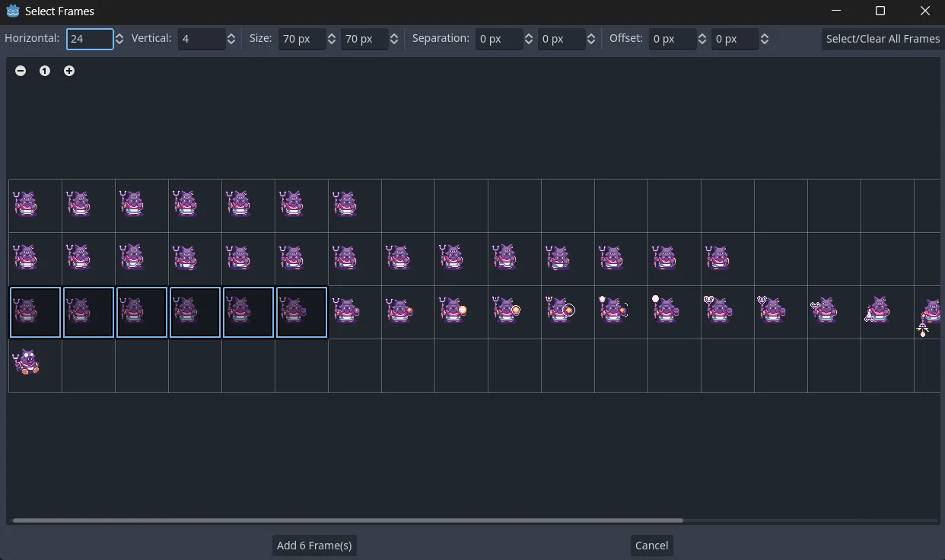Deselect the first highlighted frame in the third row
Image resolution: width=945 pixels, height=560 pixels.
(36, 313)
